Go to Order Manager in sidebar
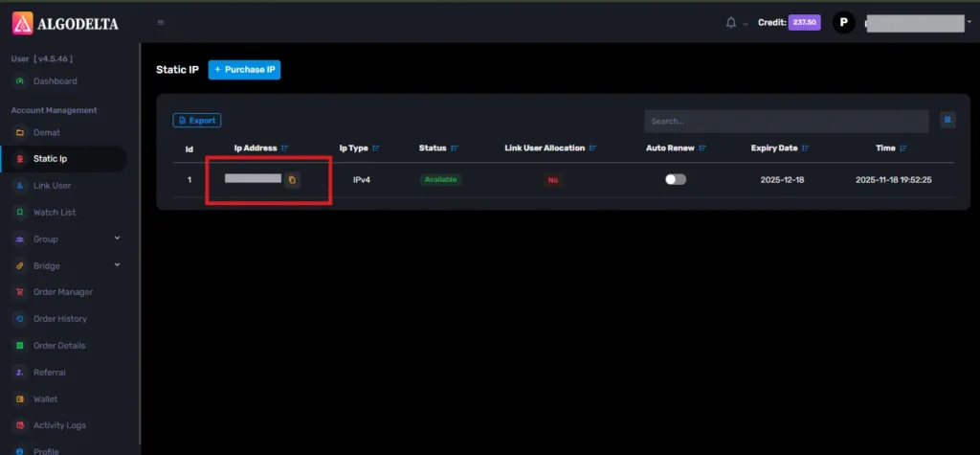Screen dimensions: 980x455 (62, 292)
